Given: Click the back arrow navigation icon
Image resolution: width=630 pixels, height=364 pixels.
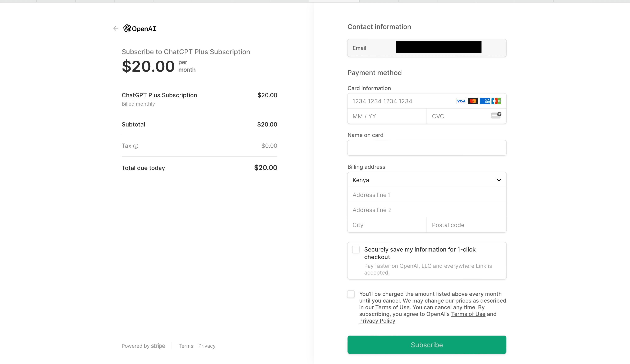Looking at the screenshot, I should tap(115, 28).
